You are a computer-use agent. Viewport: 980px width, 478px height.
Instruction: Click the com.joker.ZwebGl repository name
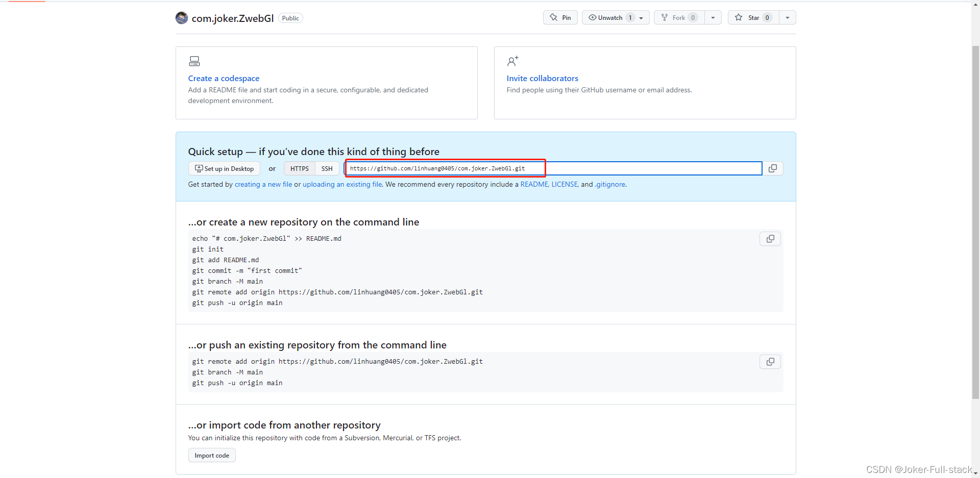pos(233,18)
